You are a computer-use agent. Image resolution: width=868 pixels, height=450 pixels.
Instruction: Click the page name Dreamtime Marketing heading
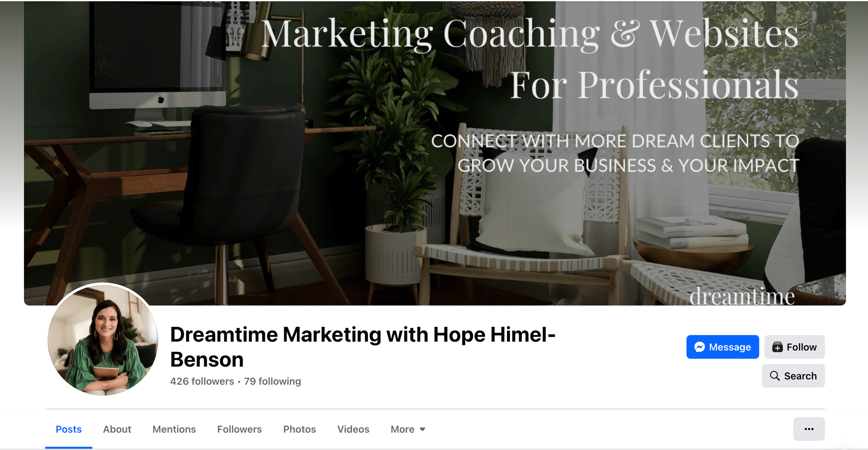click(362, 346)
